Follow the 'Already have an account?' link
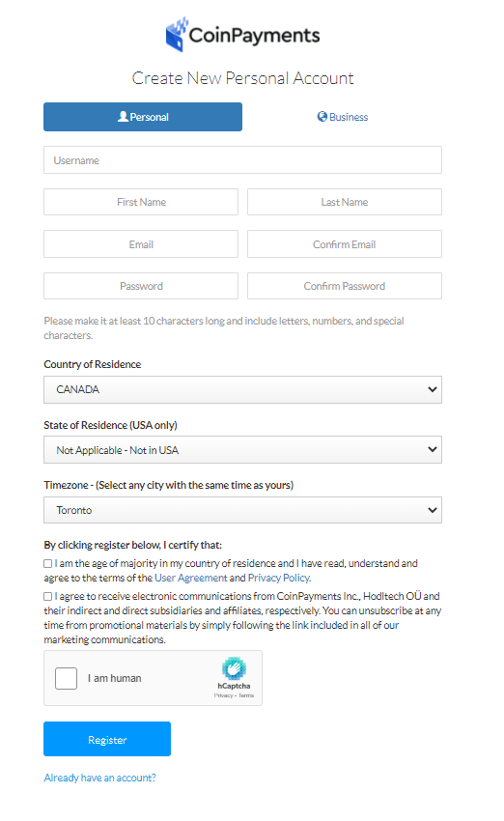The width and height of the screenshot is (504, 821). [100, 779]
